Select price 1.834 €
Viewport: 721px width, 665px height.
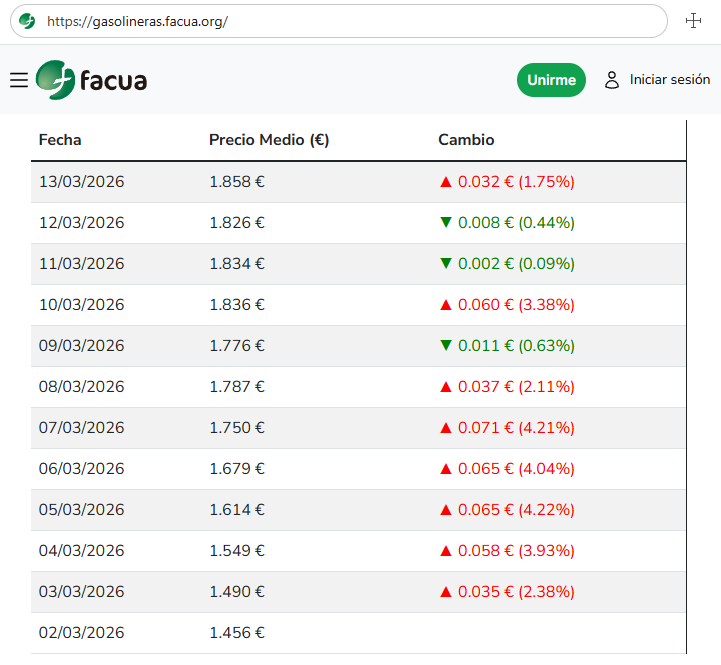tap(237, 264)
